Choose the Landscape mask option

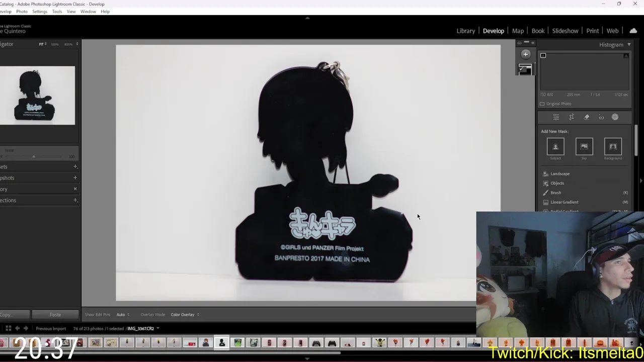pyautogui.click(x=560, y=174)
